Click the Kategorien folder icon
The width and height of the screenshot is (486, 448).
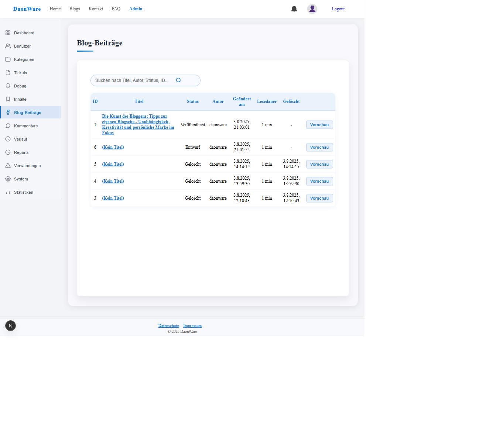tap(8, 59)
